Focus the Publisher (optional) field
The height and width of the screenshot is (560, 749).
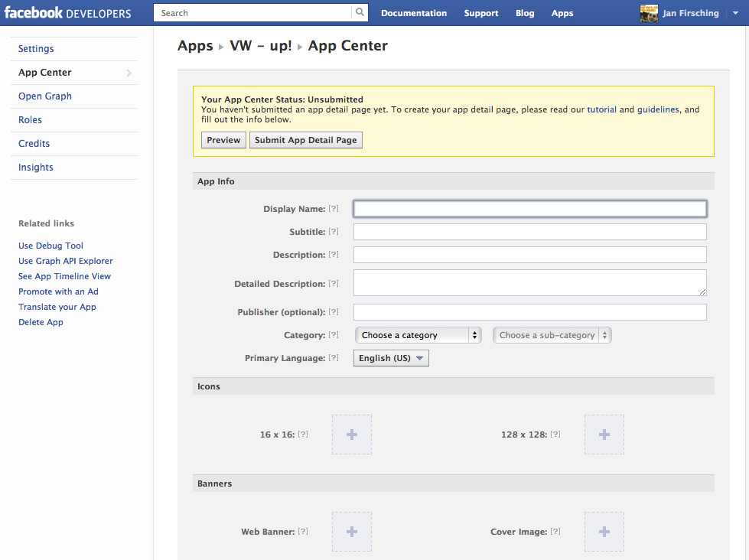click(529, 312)
